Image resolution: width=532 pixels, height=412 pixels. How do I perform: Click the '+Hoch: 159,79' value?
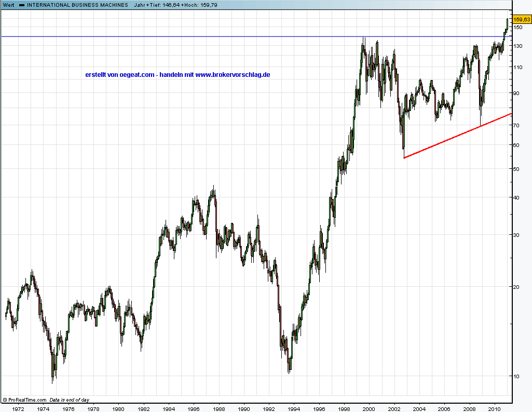pos(199,5)
